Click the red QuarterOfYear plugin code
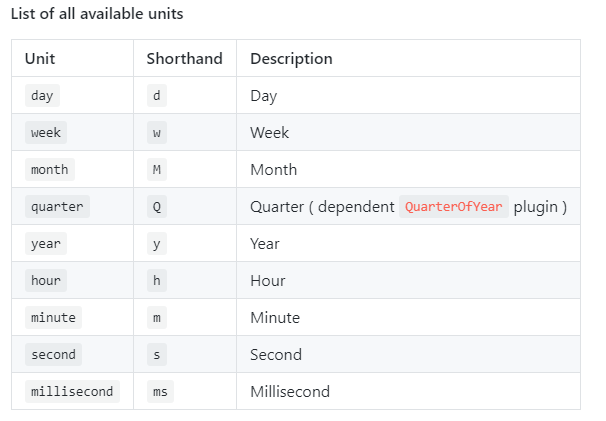606x421 pixels. coord(454,206)
